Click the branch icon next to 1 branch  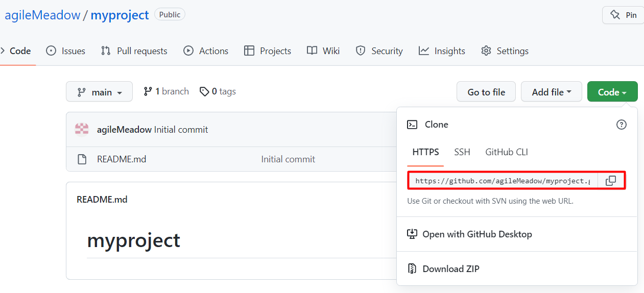tap(148, 91)
